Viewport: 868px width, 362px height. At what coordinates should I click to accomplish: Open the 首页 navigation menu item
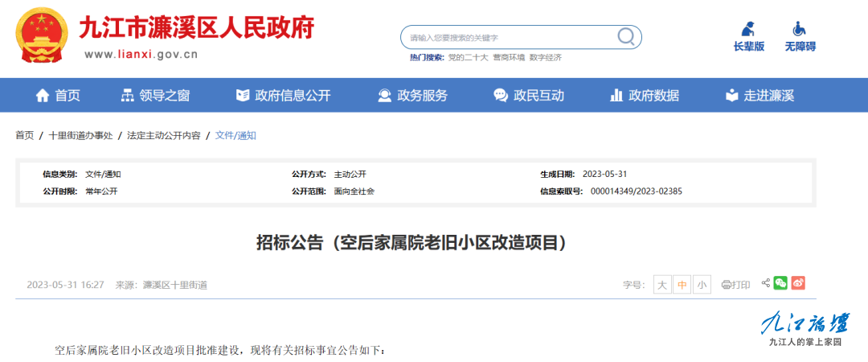(58, 96)
